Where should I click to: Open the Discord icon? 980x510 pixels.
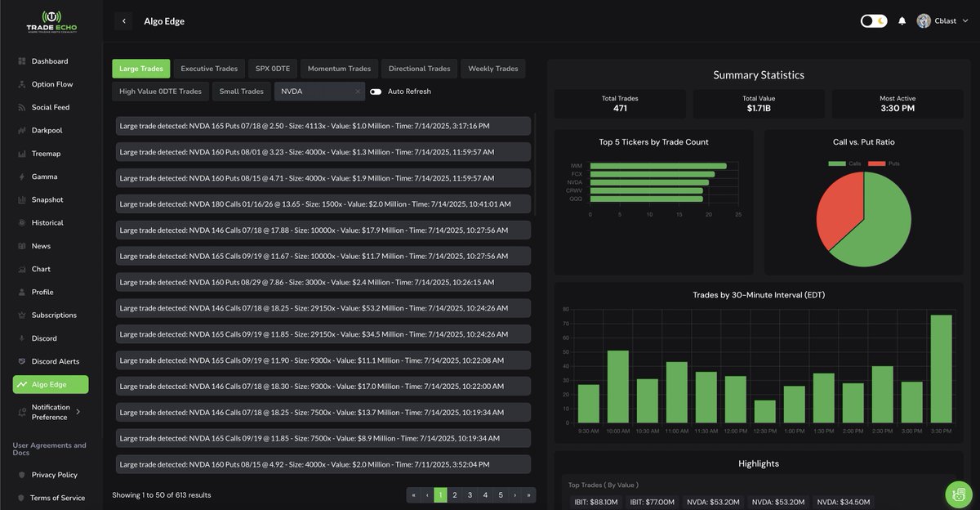pos(22,338)
